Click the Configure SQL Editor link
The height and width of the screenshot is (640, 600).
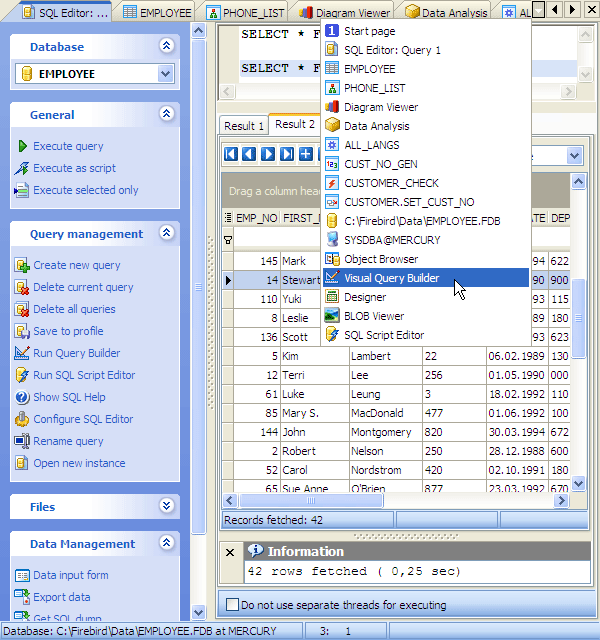click(x=83, y=419)
